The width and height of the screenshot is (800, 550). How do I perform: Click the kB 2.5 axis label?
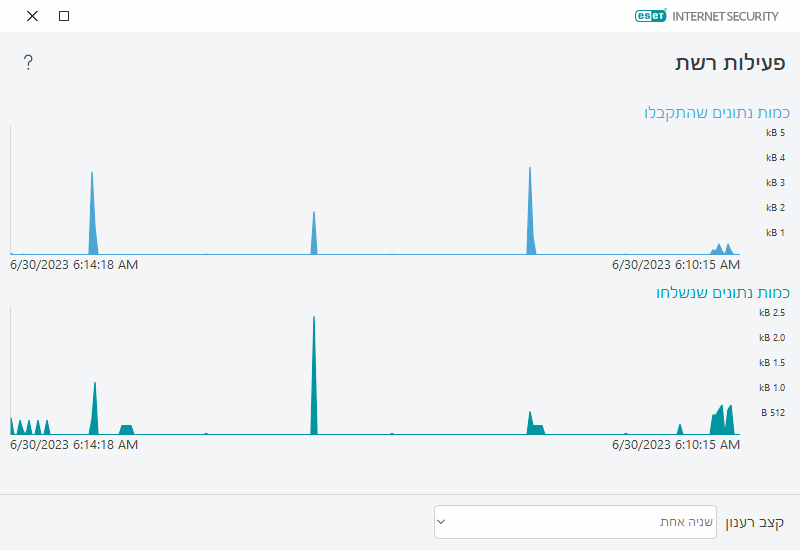772,312
